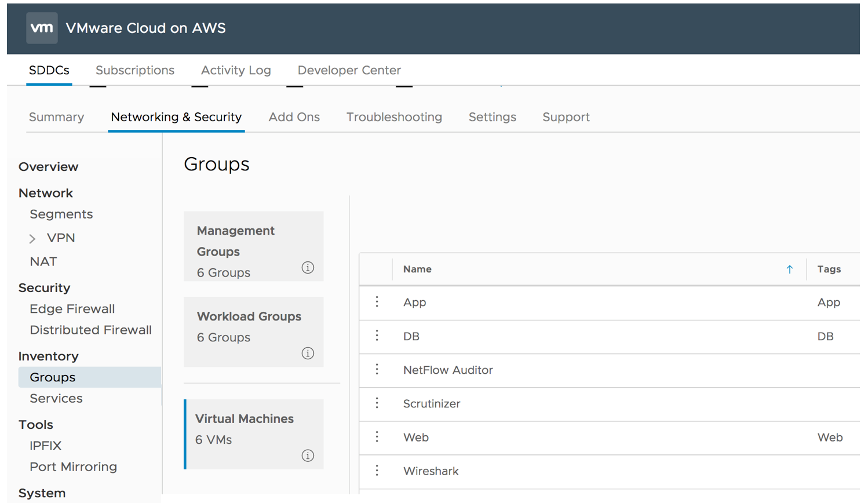Open the Summary tab
868x503 pixels.
click(x=57, y=117)
